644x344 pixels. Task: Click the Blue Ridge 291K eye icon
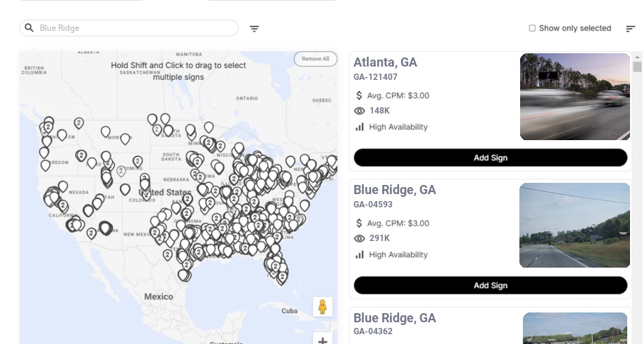pyautogui.click(x=360, y=238)
